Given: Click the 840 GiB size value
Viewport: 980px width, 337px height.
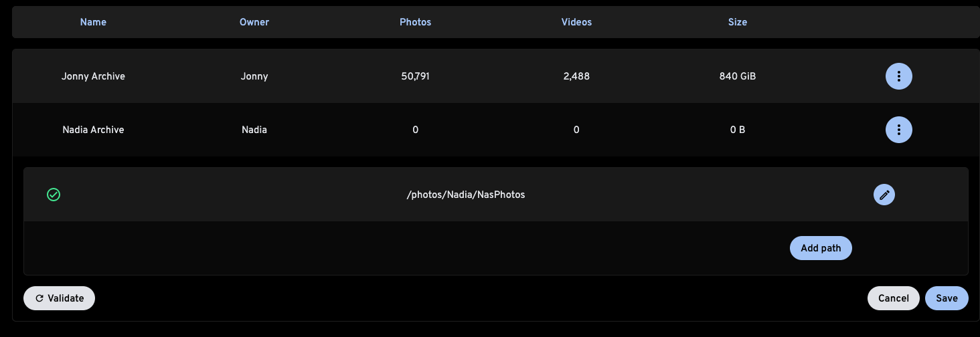Looking at the screenshot, I should [738, 76].
